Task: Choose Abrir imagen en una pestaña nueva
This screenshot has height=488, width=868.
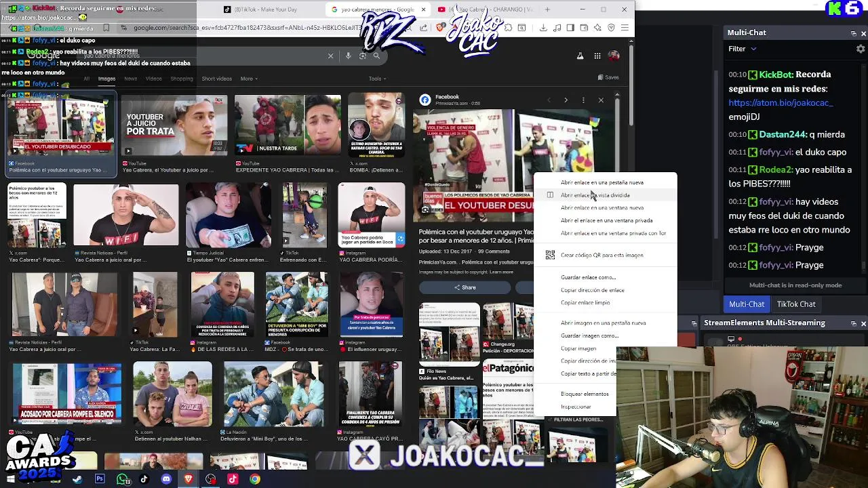Action: pos(606,323)
